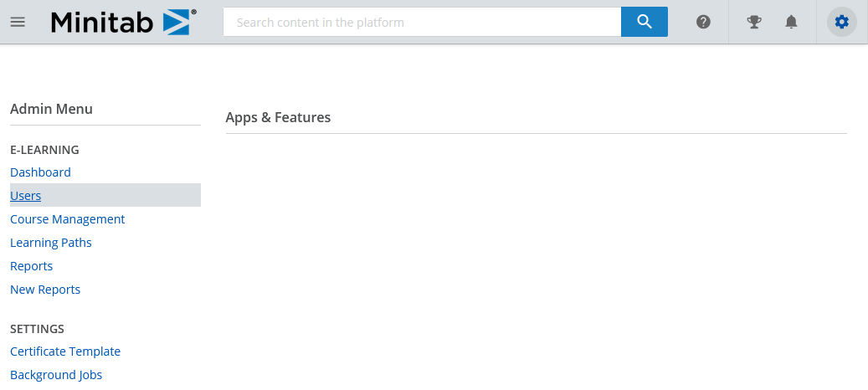Viewport: 868px width, 390px height.
Task: Click the Admin Menu title
Action: pyautogui.click(x=52, y=109)
